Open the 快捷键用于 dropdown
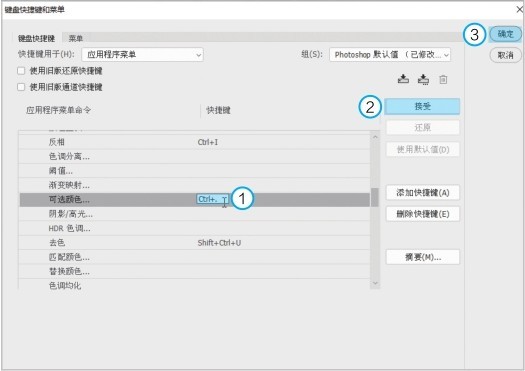Screen dimensions: 525x371 [143, 55]
